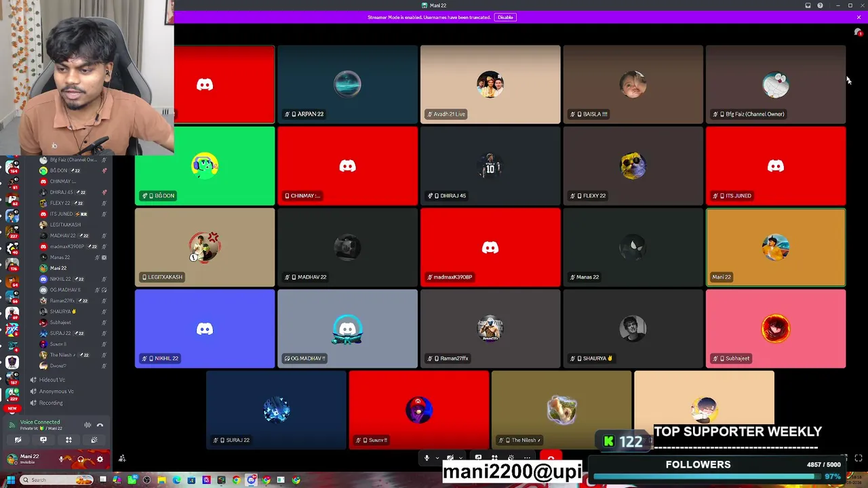Select FLEXY 22 in the sidebar member list
The image size is (868, 488).
pos(73,203)
